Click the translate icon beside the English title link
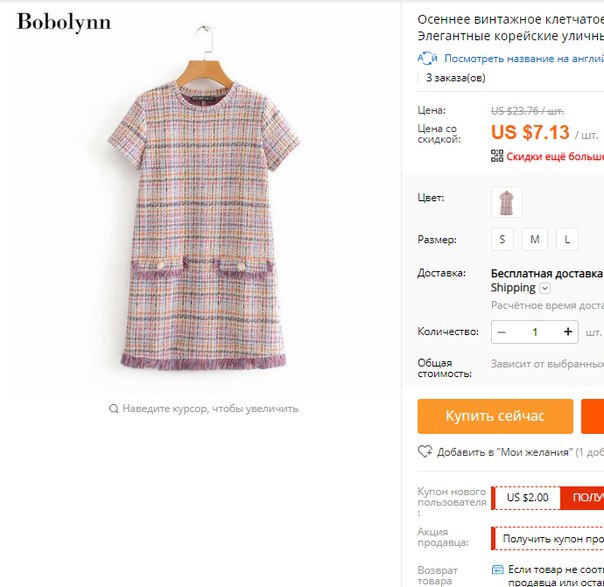604x587 pixels. (x=427, y=58)
